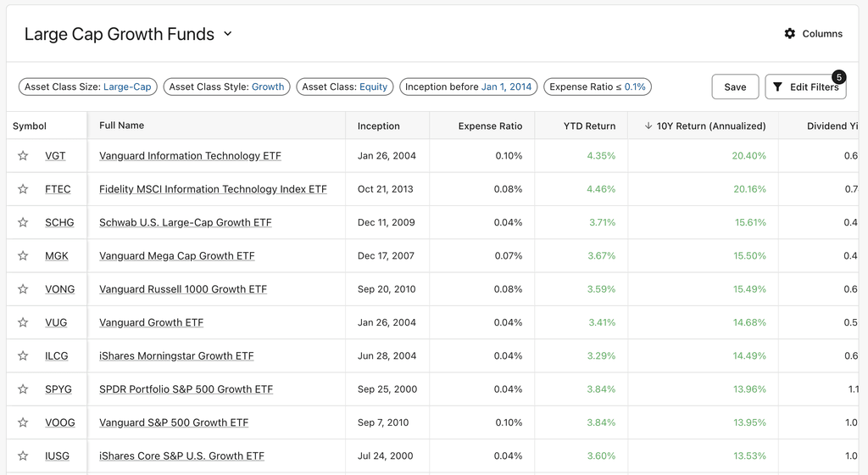Mark IUSG with the star icon

coord(23,455)
